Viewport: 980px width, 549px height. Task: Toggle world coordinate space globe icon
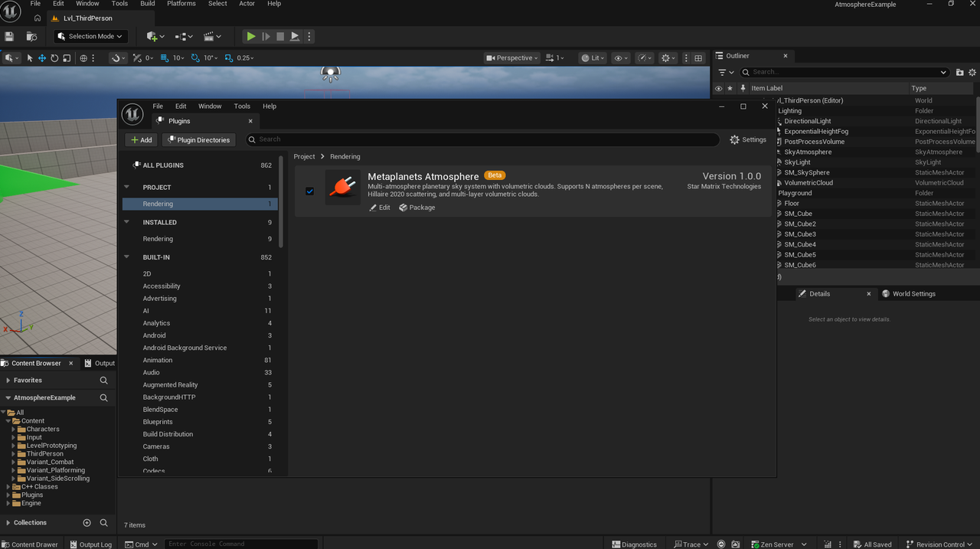[x=83, y=57]
